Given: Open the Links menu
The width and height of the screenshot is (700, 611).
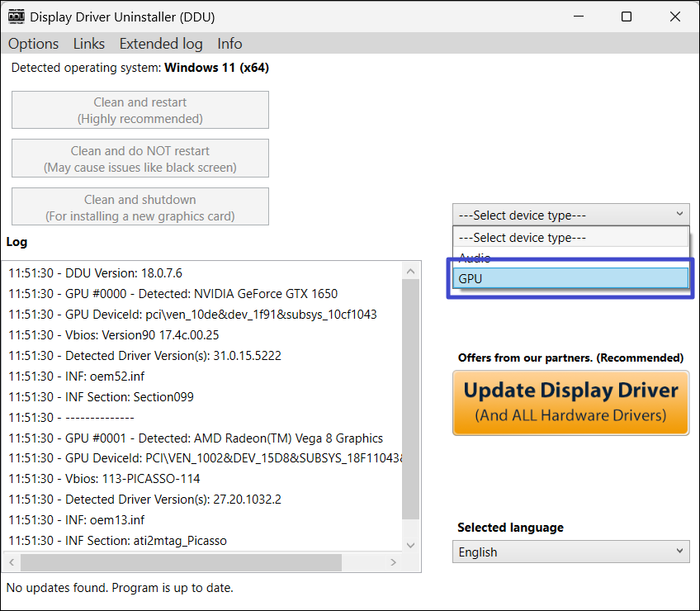Looking at the screenshot, I should [89, 44].
